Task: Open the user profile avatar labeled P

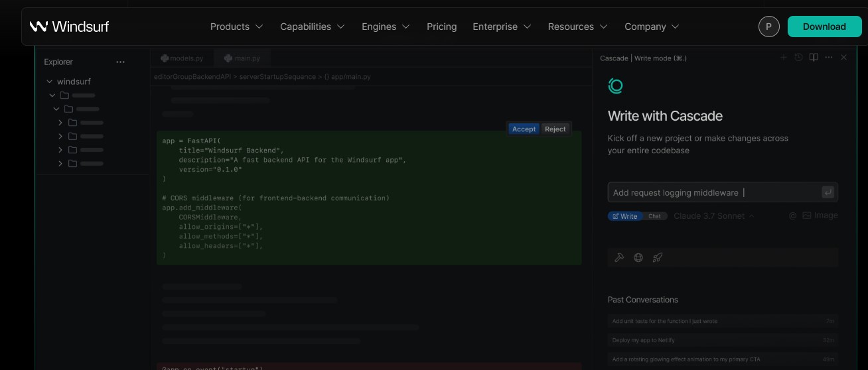Action: click(x=768, y=27)
